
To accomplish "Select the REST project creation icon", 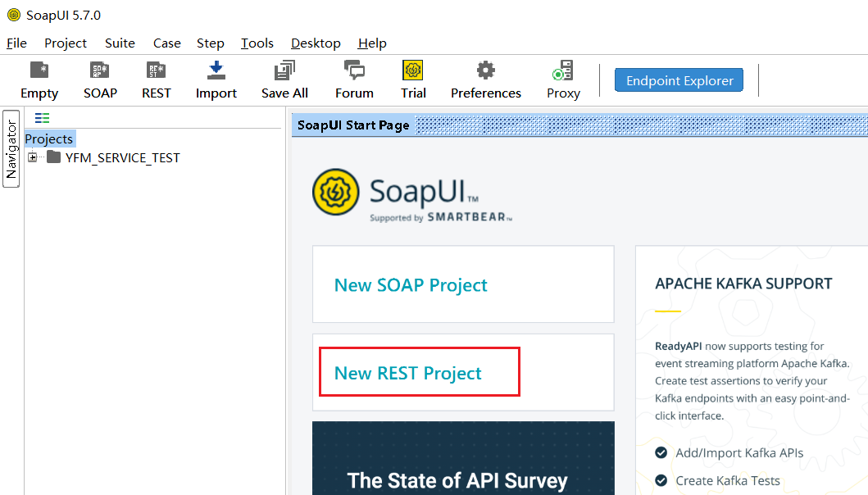I will 156,78.
